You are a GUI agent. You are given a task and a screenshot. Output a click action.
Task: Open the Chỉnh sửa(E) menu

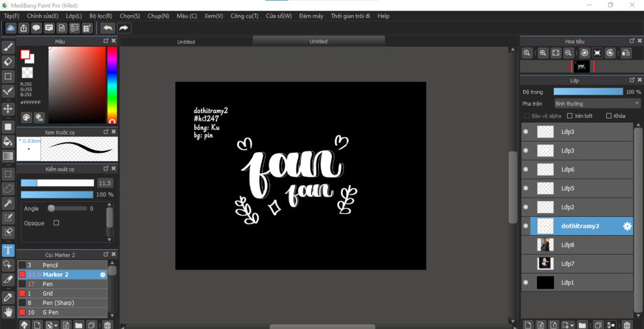tap(42, 16)
